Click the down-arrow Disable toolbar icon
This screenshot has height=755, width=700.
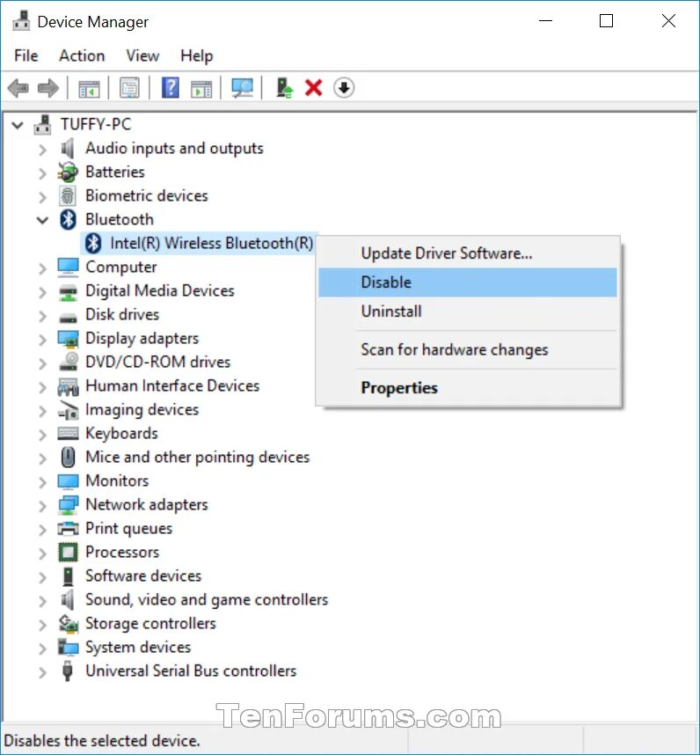click(344, 88)
